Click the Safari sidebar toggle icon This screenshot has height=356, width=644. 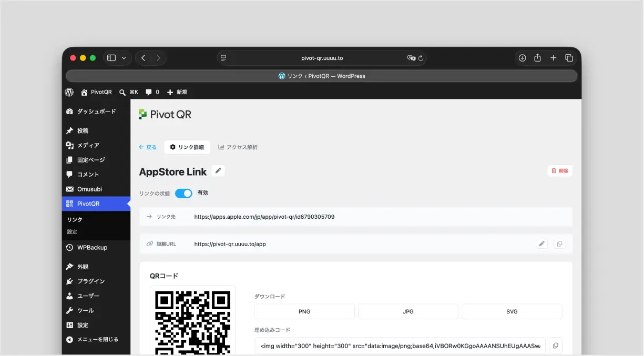(111, 58)
